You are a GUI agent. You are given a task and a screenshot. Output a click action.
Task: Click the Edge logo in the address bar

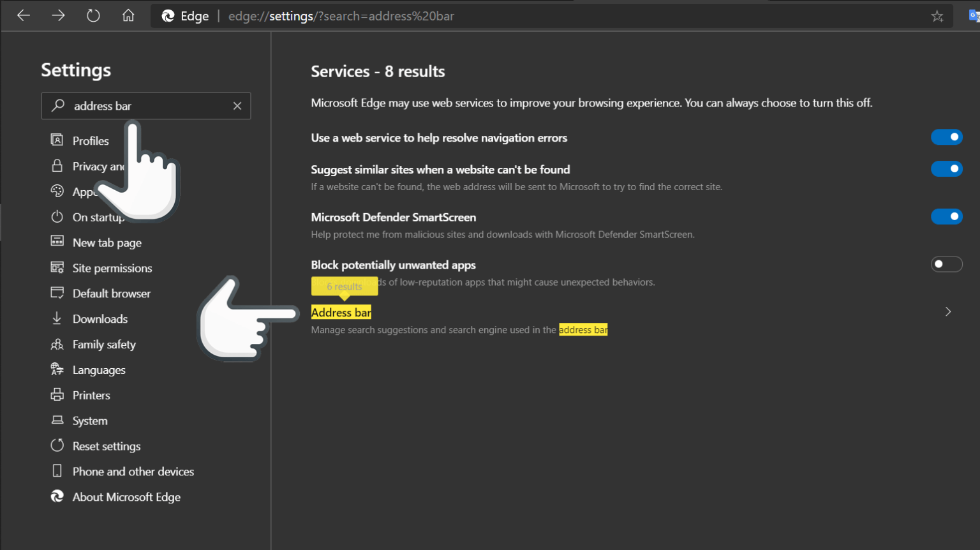pyautogui.click(x=168, y=16)
